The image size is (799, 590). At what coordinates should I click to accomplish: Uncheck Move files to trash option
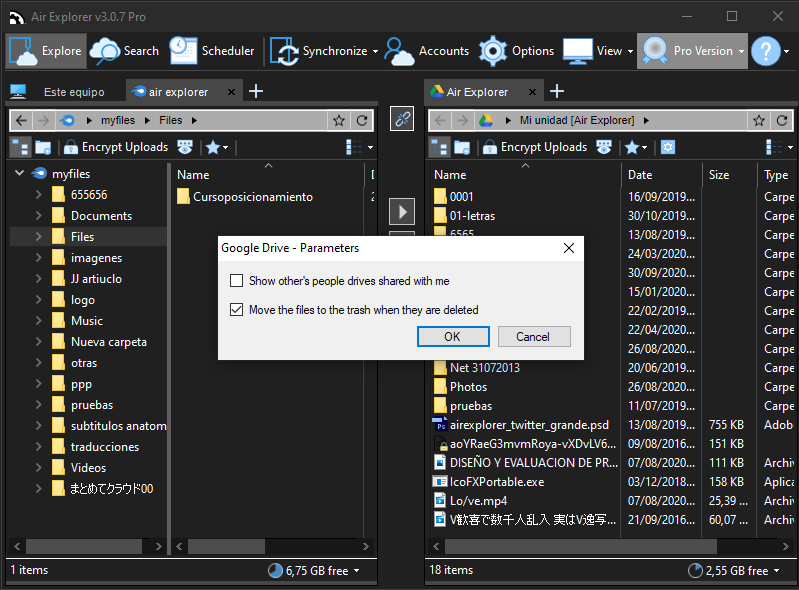coord(236,310)
